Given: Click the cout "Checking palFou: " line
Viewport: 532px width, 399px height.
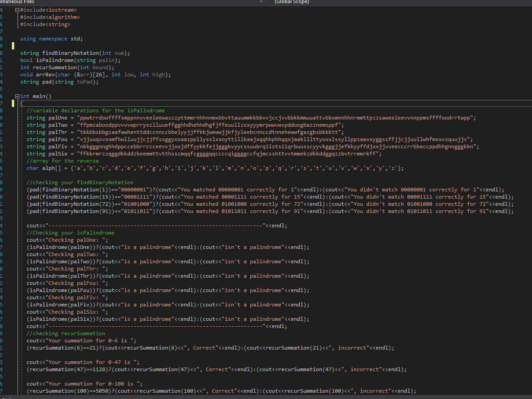Looking at the screenshot, I should (x=67, y=284).
